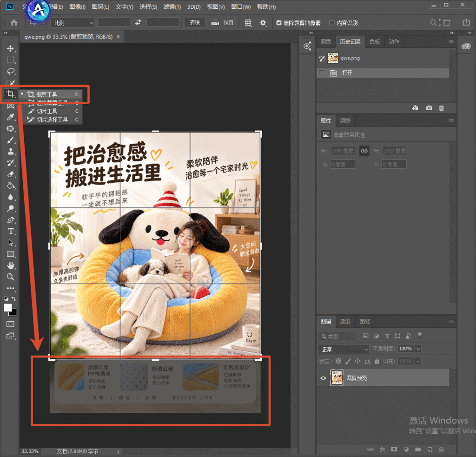The height and width of the screenshot is (457, 476).
Task: Expand status bar info arrow
Action: tap(118, 451)
